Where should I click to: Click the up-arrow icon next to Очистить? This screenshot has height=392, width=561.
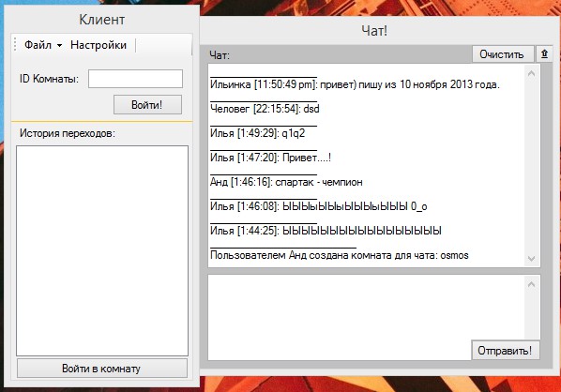(x=544, y=54)
